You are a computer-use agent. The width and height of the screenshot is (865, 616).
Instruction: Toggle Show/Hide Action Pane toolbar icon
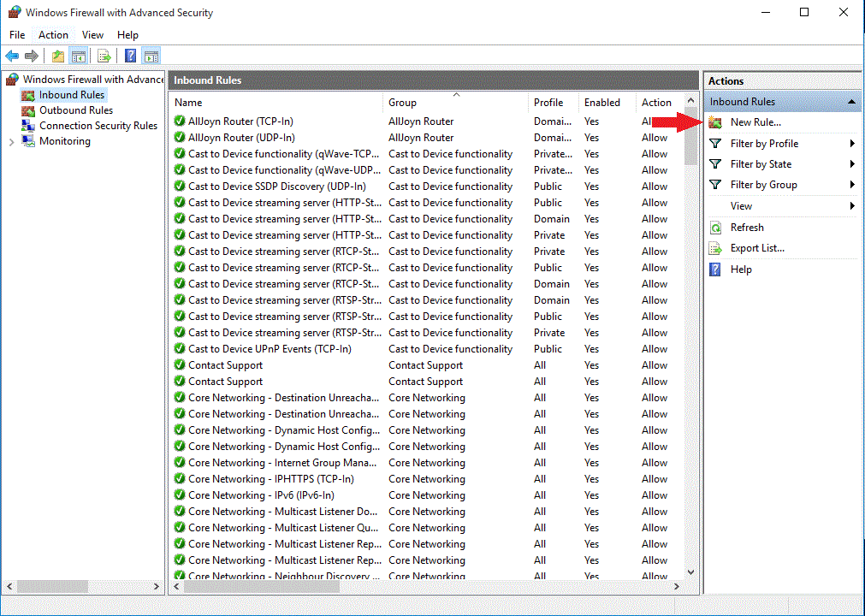pos(151,56)
